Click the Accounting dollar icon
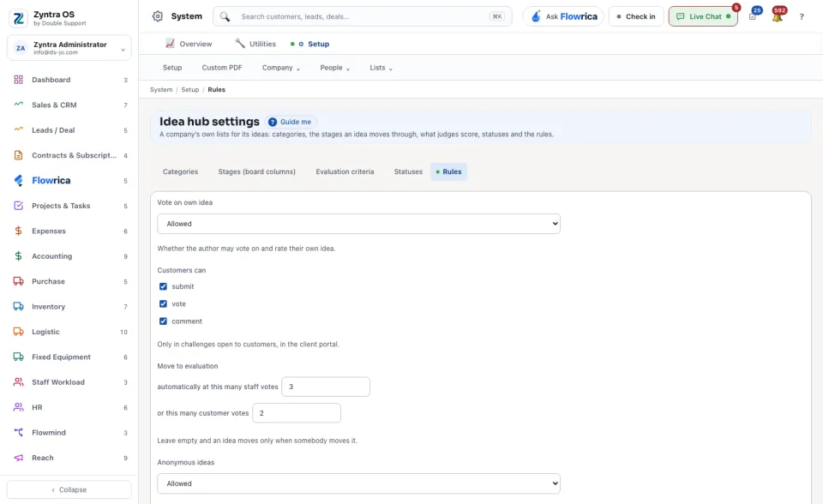Image resolution: width=823 pixels, height=504 pixels. [x=18, y=256]
